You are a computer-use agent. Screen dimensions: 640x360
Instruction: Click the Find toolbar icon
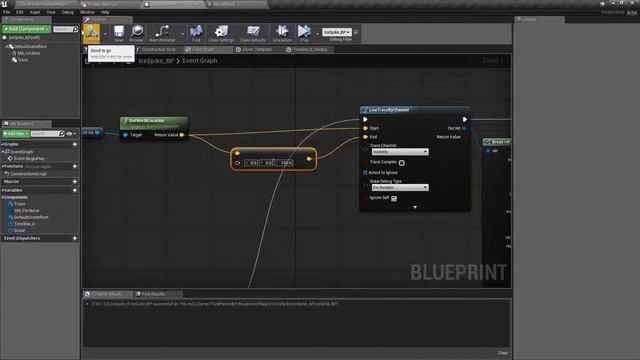tap(196, 33)
